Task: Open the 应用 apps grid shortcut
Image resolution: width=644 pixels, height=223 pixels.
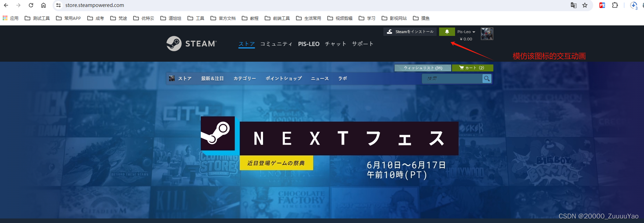Action: (10, 18)
